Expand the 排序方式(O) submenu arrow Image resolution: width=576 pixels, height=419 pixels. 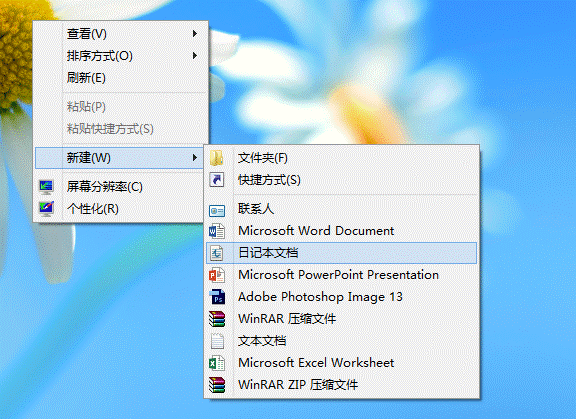point(195,56)
